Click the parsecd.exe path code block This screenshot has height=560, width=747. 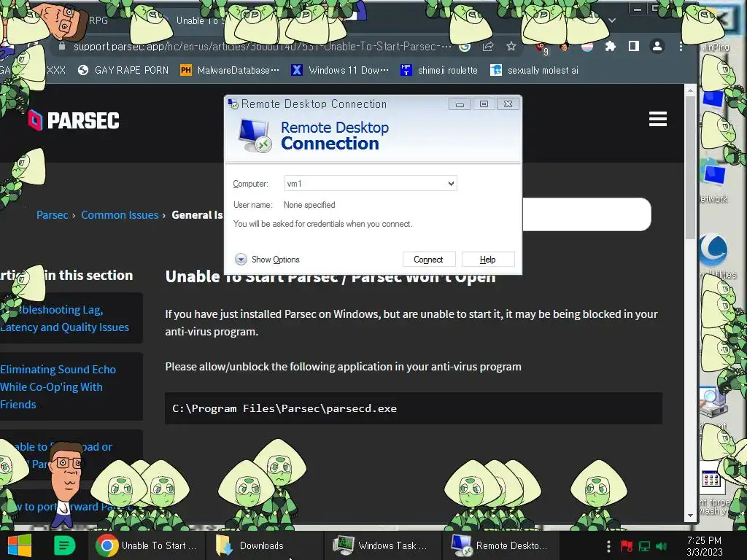414,408
